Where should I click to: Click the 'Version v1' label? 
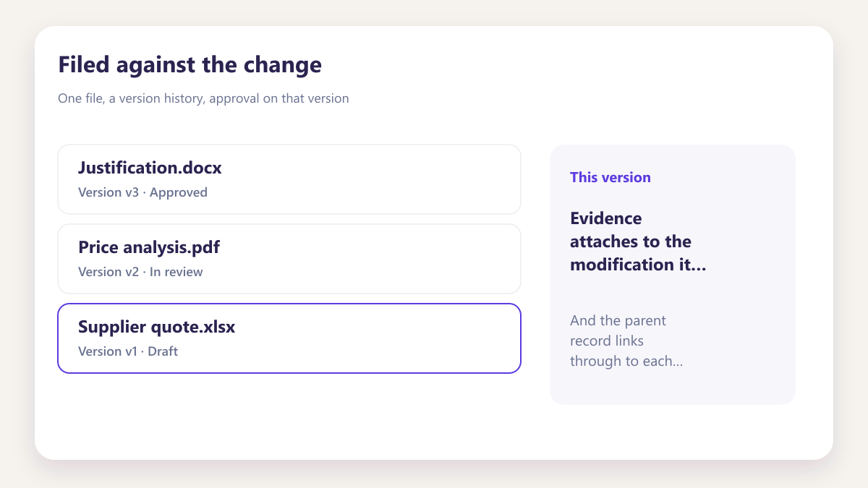pyautogui.click(x=108, y=351)
